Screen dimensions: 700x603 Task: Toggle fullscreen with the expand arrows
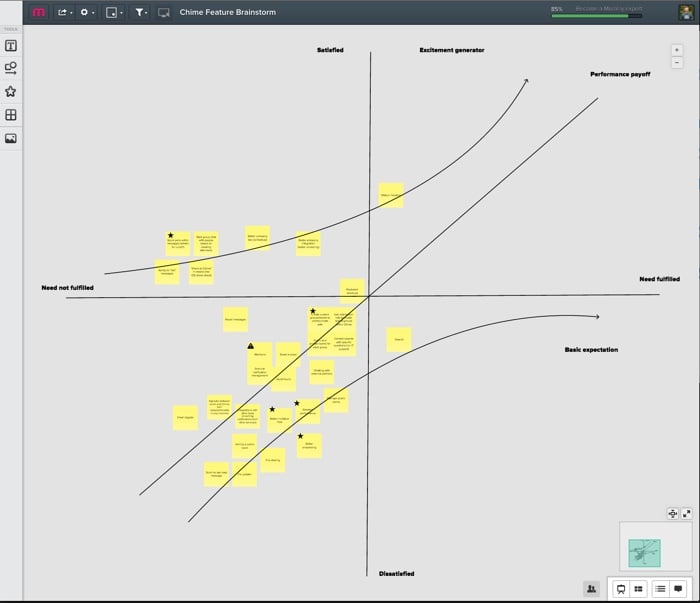point(687,513)
